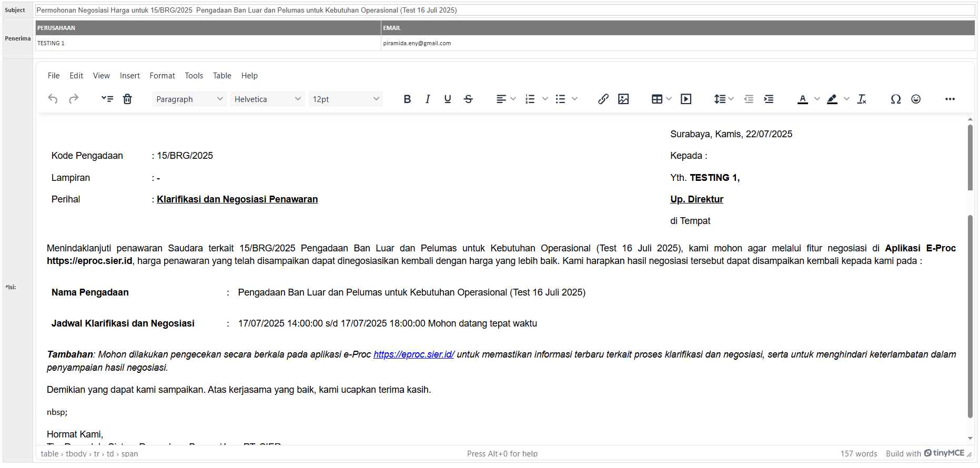Click the insert media icon

tap(686, 99)
